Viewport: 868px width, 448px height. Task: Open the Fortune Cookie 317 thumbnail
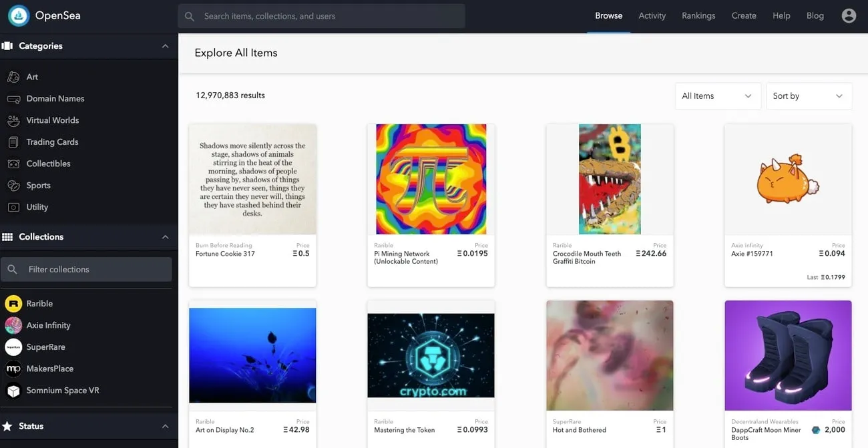(252, 179)
